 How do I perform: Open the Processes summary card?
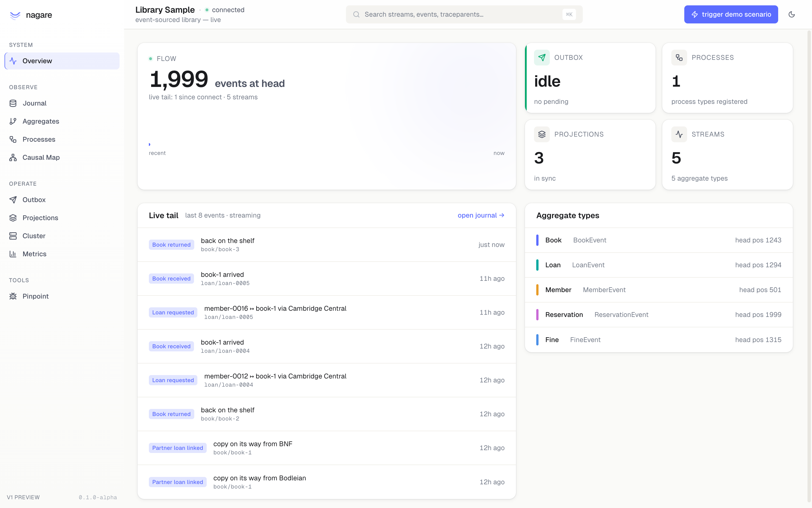click(727, 78)
